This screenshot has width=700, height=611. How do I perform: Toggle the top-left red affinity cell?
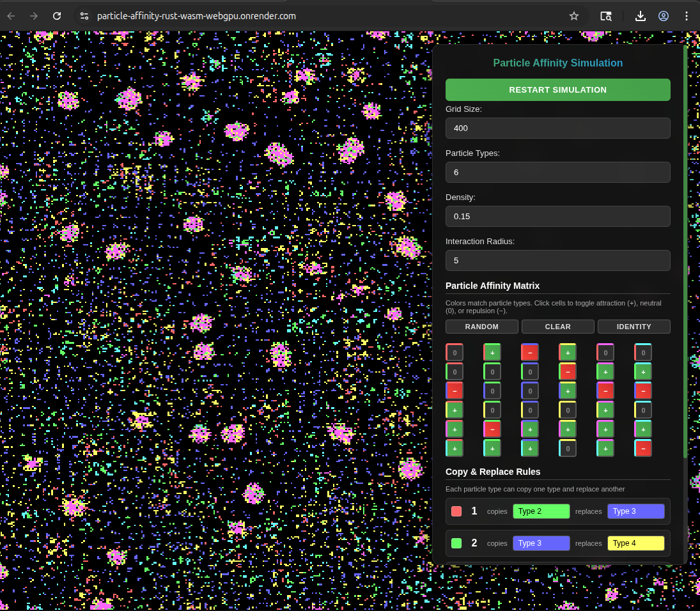[x=454, y=352]
